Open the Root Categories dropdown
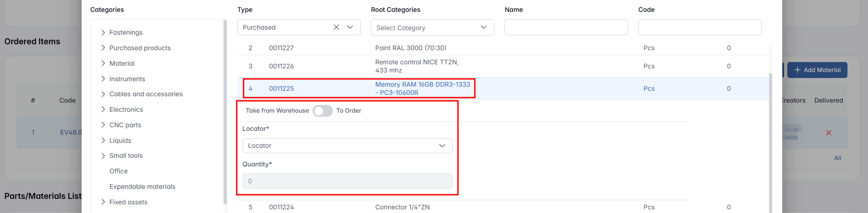The width and height of the screenshot is (868, 213). [x=432, y=27]
